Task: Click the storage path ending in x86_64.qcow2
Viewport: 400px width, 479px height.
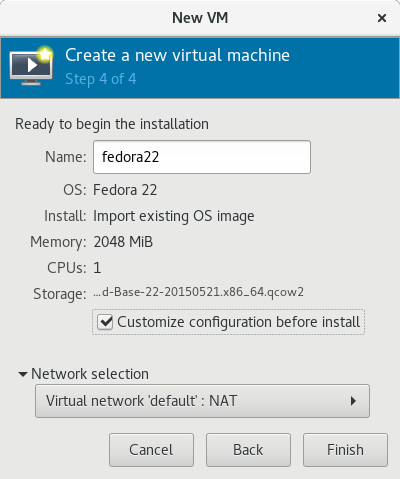Action: click(x=199, y=292)
